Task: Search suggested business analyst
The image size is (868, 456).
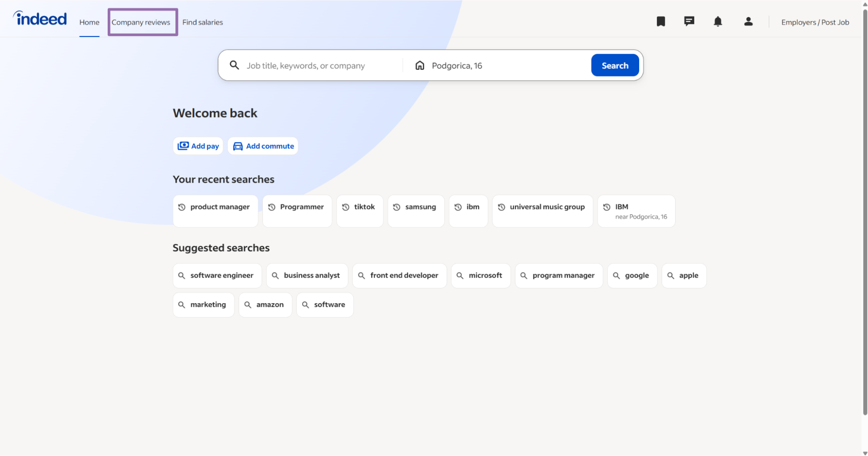Action: point(307,276)
